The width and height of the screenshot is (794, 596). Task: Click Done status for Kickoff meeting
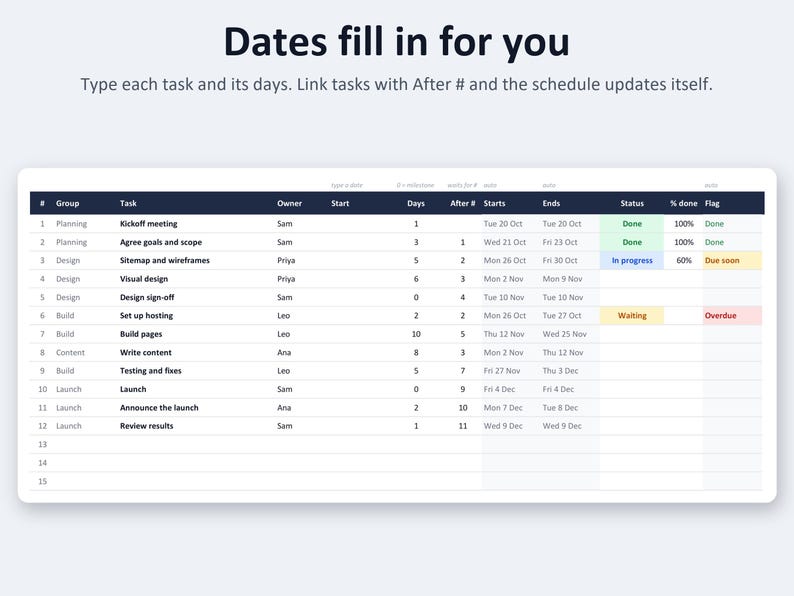point(632,223)
